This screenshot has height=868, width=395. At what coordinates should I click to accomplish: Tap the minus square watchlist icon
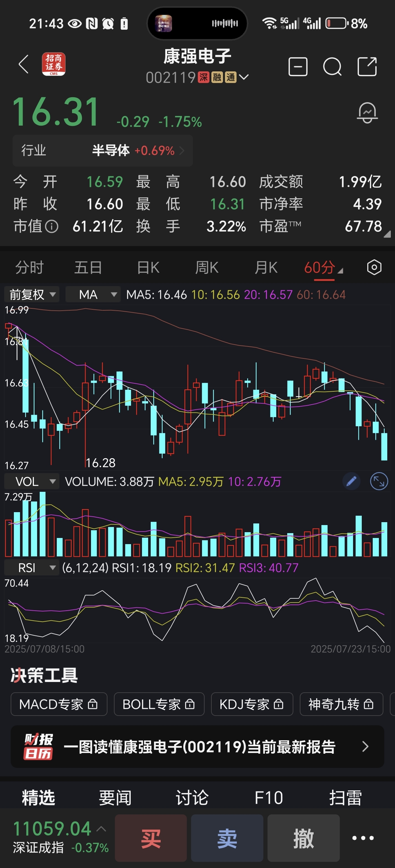298,67
